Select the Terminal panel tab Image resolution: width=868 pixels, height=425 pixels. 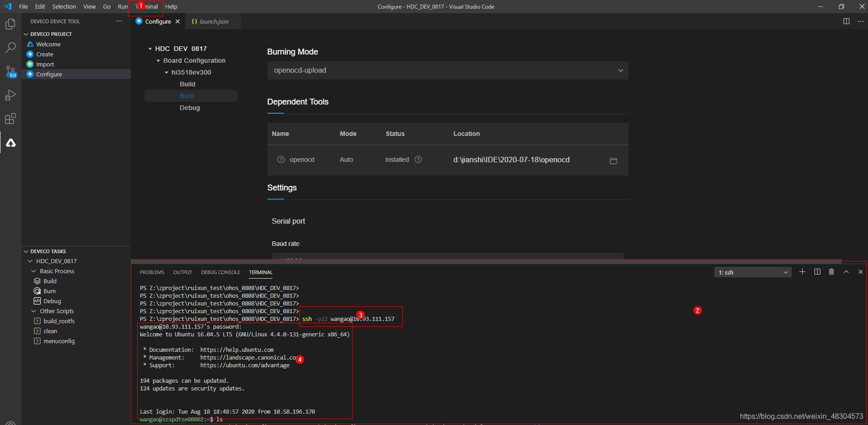(261, 272)
